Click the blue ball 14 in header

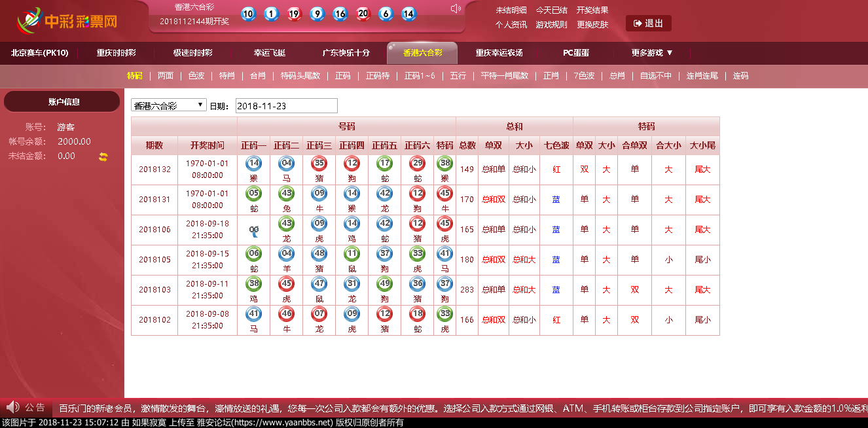(408, 14)
